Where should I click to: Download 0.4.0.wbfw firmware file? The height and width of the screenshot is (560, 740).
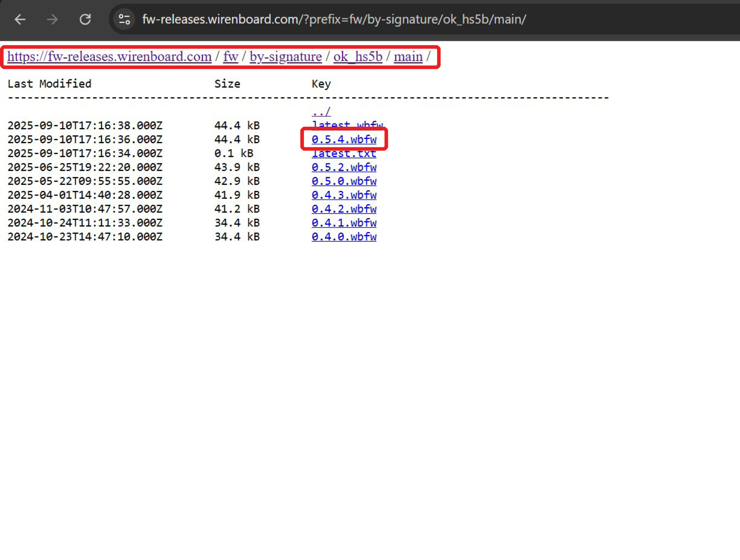click(x=344, y=236)
